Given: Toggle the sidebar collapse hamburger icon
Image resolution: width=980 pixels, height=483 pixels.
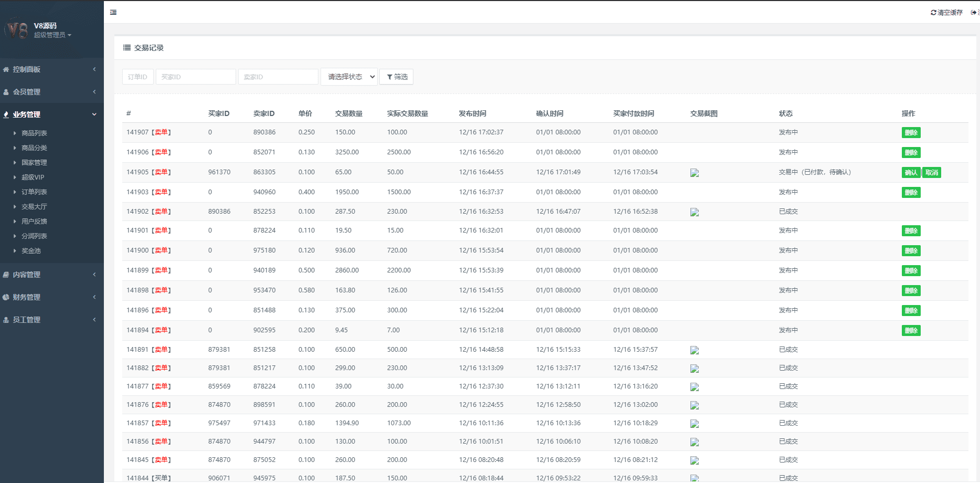Looking at the screenshot, I should (113, 12).
